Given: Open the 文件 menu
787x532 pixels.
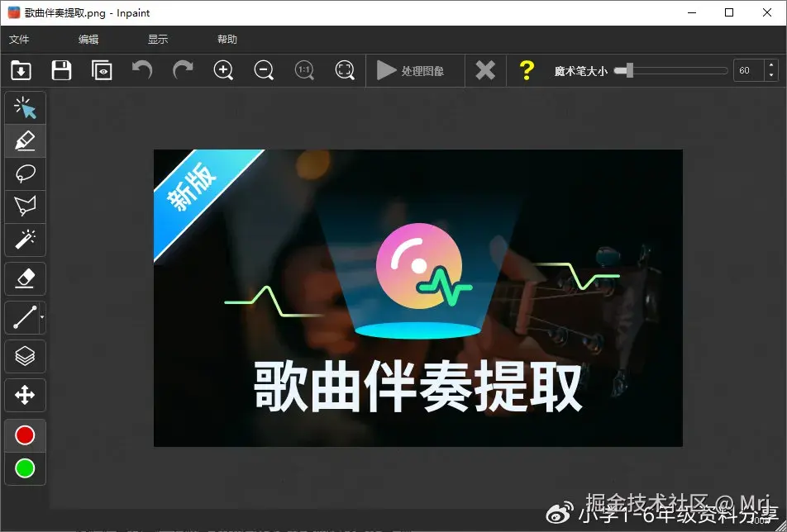Looking at the screenshot, I should (20, 38).
